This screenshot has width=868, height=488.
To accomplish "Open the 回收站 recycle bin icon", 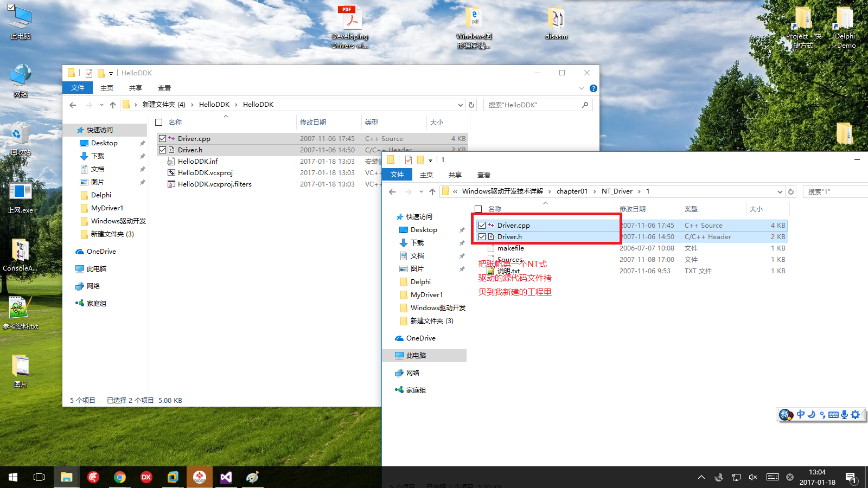I will 21,139.
